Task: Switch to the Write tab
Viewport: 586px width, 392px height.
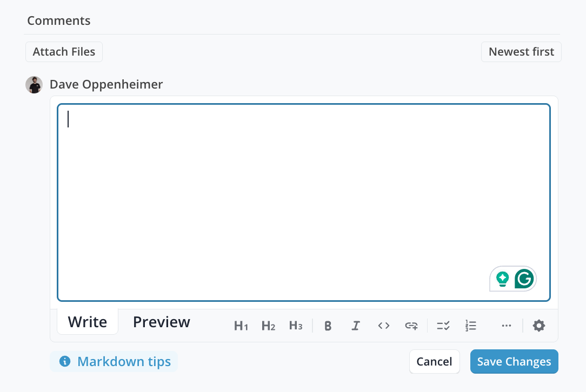Action: point(88,322)
